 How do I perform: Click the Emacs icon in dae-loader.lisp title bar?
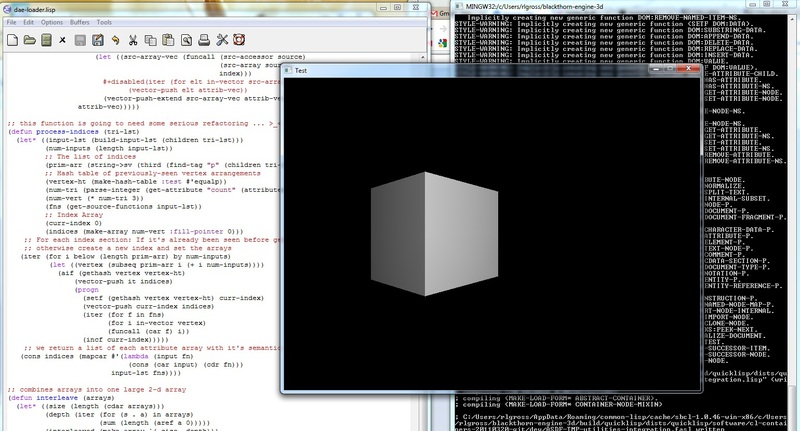7,9
